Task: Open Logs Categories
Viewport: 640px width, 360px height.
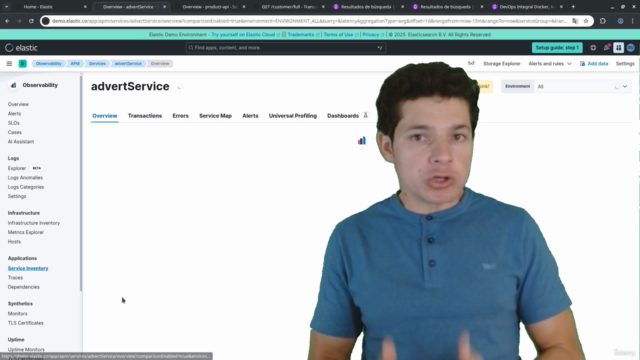Action: [x=26, y=187]
